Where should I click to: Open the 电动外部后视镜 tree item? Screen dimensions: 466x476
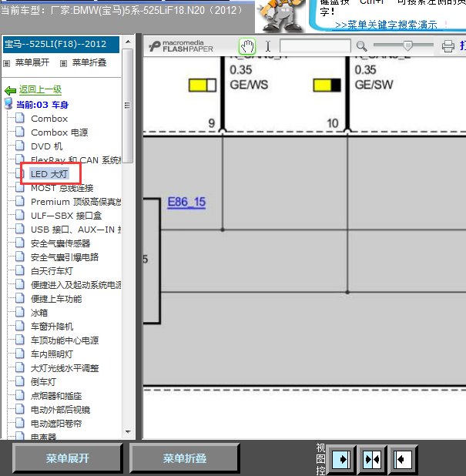[x=60, y=410]
